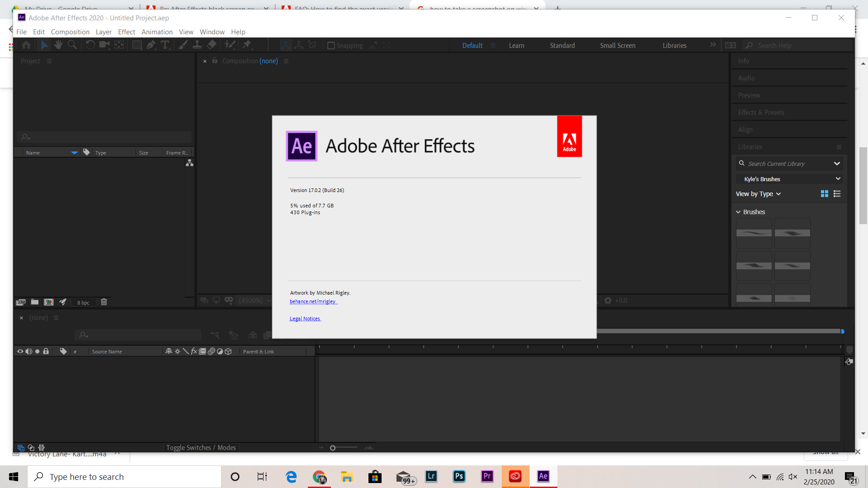
Task: Open the Legal Notices link
Action: coord(305,318)
